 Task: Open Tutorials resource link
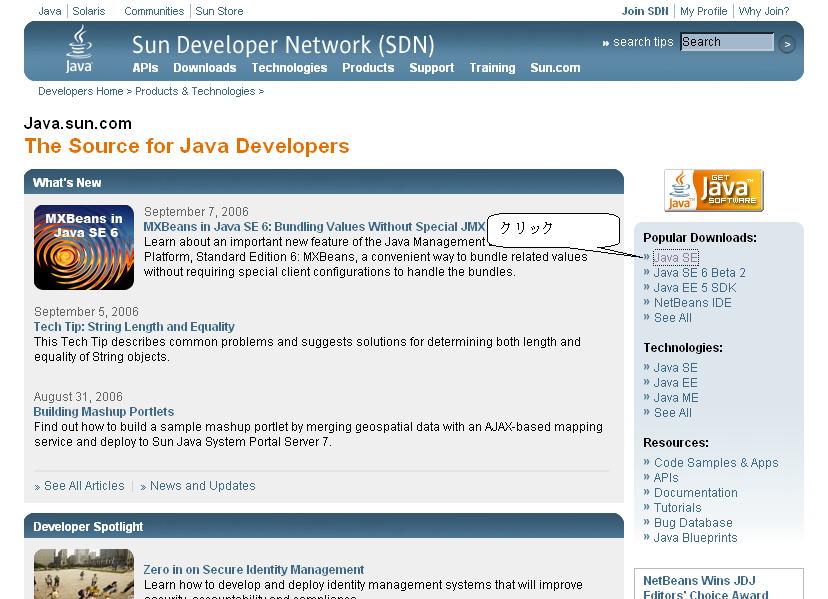tap(678, 508)
